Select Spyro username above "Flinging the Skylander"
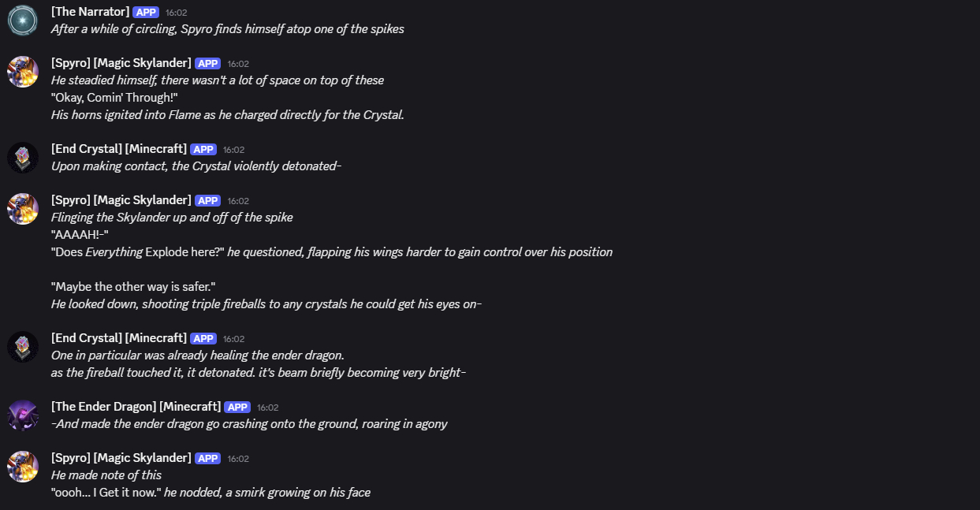980x510 pixels. pos(121,200)
